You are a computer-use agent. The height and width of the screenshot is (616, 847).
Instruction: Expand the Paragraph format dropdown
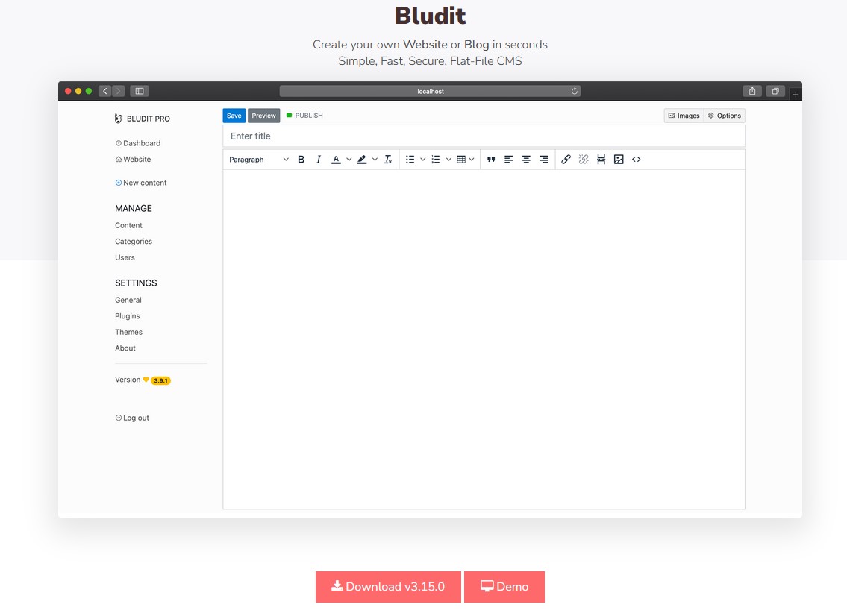tap(259, 160)
